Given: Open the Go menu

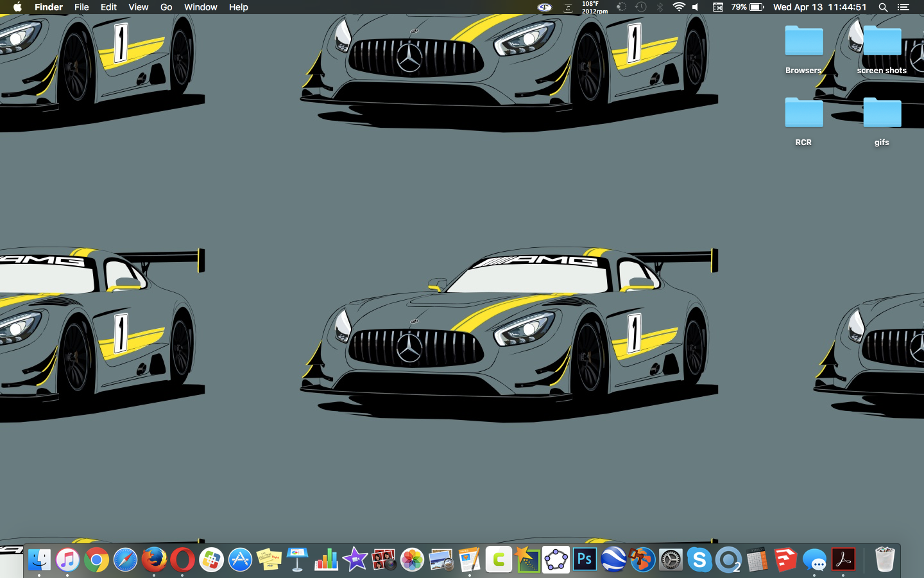Looking at the screenshot, I should 166,7.
